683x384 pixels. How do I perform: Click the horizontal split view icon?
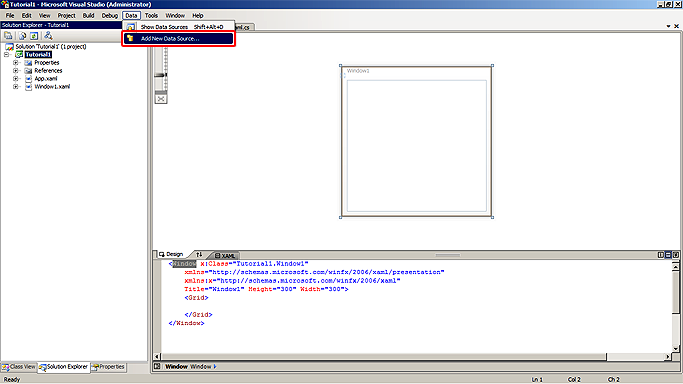(x=668, y=255)
